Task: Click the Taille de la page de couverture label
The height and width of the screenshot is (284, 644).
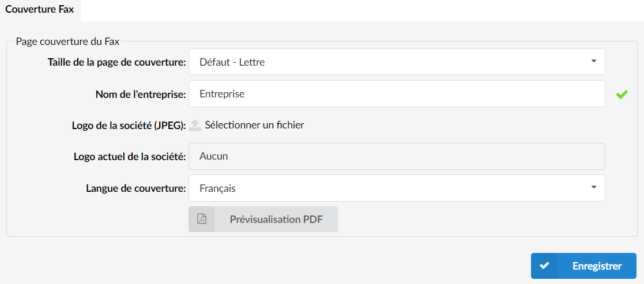Action: click(x=117, y=62)
